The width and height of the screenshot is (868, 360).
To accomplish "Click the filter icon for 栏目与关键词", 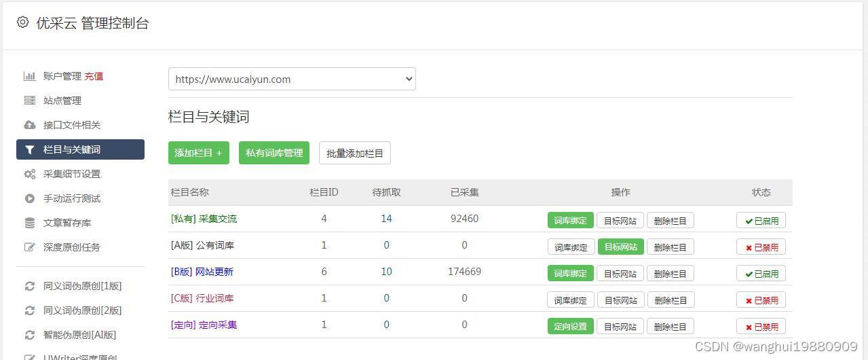I will click(x=29, y=149).
